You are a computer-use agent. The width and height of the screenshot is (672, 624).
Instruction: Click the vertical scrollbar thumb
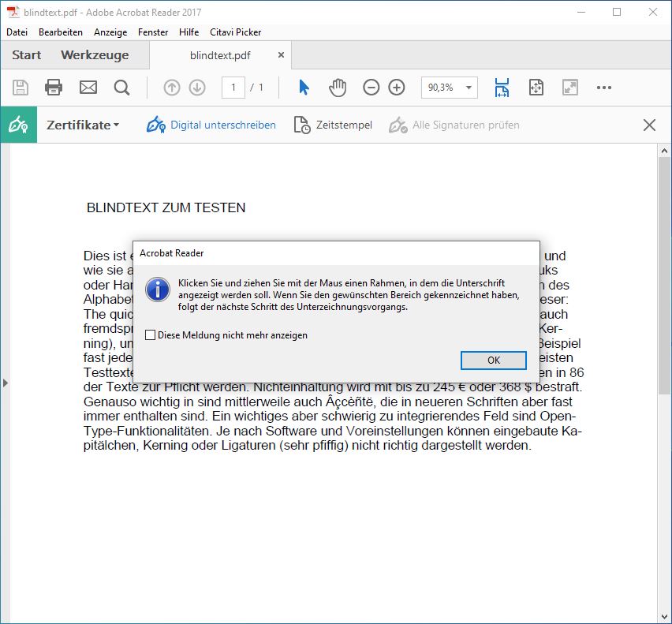tap(664, 275)
